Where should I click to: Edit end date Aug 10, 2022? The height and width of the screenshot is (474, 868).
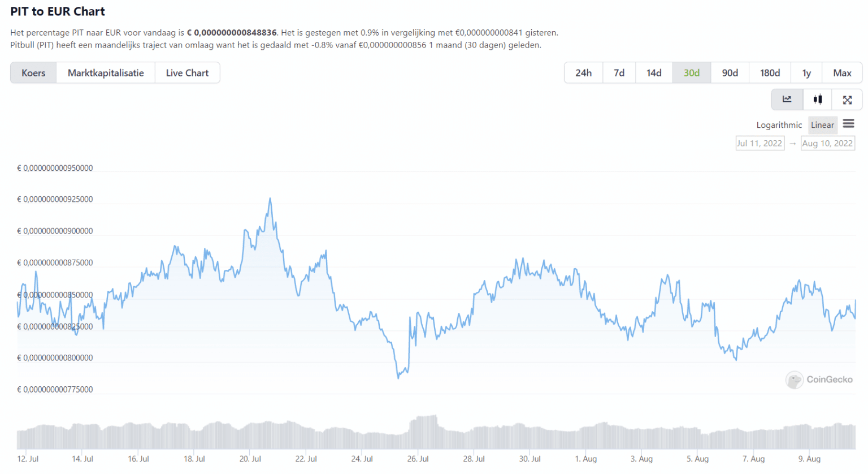coord(827,143)
